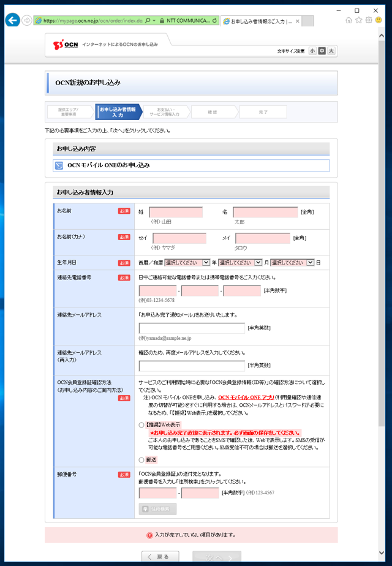This screenshot has height=566, width=392.
Task: Open the birth year dropdown
Action: [x=187, y=262]
